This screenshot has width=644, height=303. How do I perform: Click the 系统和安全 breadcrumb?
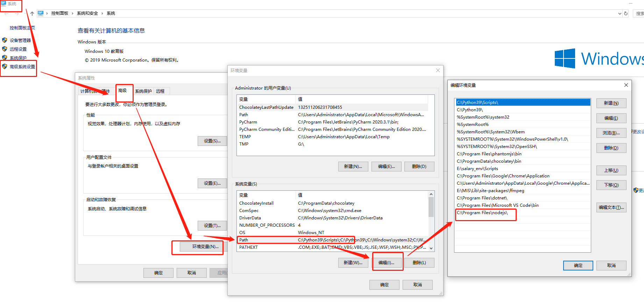pos(87,13)
